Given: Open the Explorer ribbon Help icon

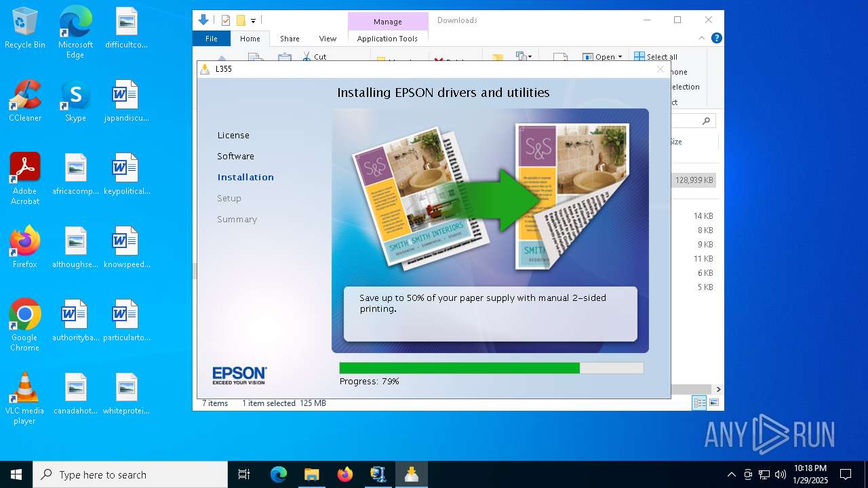Looking at the screenshot, I should coord(716,39).
